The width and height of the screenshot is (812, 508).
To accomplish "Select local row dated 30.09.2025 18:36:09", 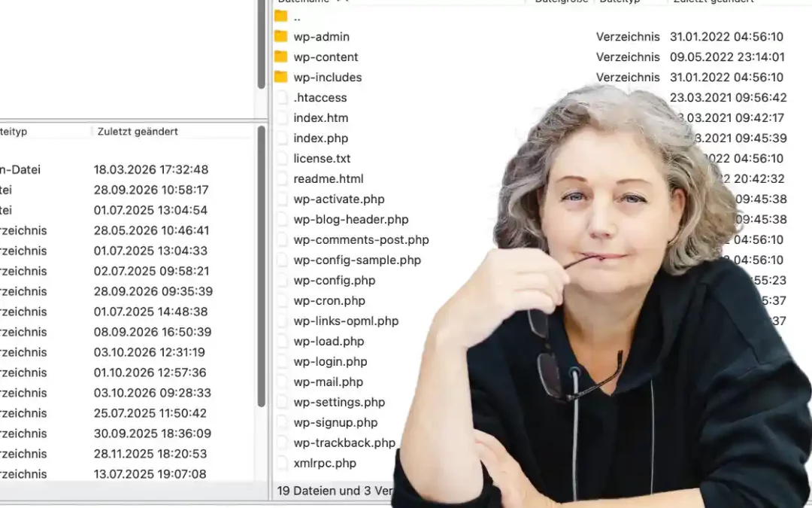I will coord(152,433).
